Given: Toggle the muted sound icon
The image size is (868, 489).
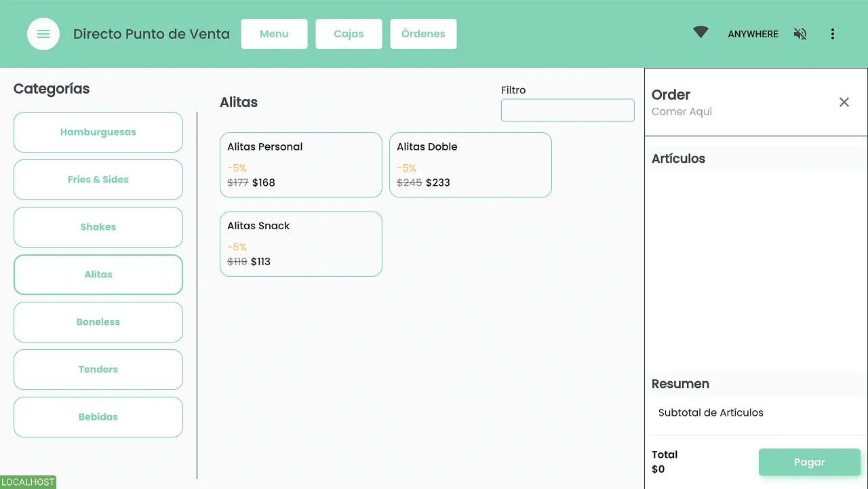Looking at the screenshot, I should [x=800, y=34].
